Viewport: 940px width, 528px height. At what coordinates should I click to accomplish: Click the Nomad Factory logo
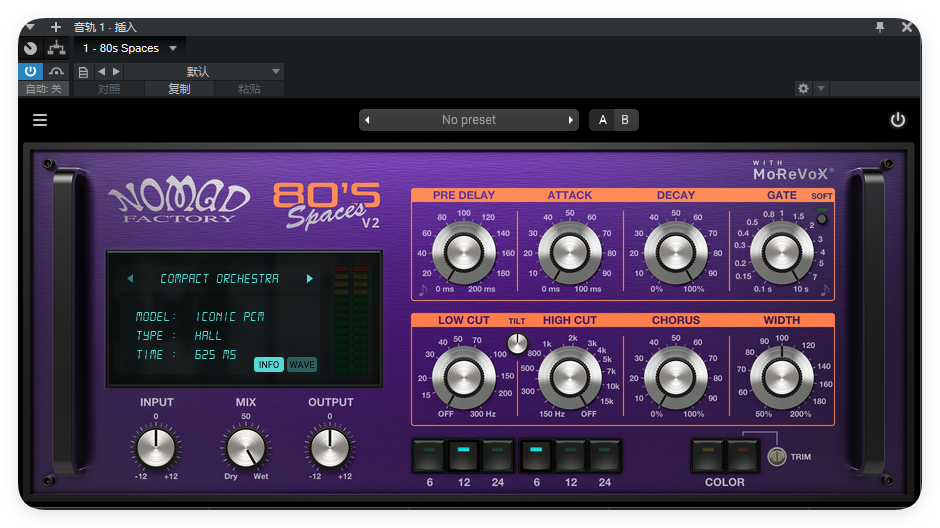point(179,201)
